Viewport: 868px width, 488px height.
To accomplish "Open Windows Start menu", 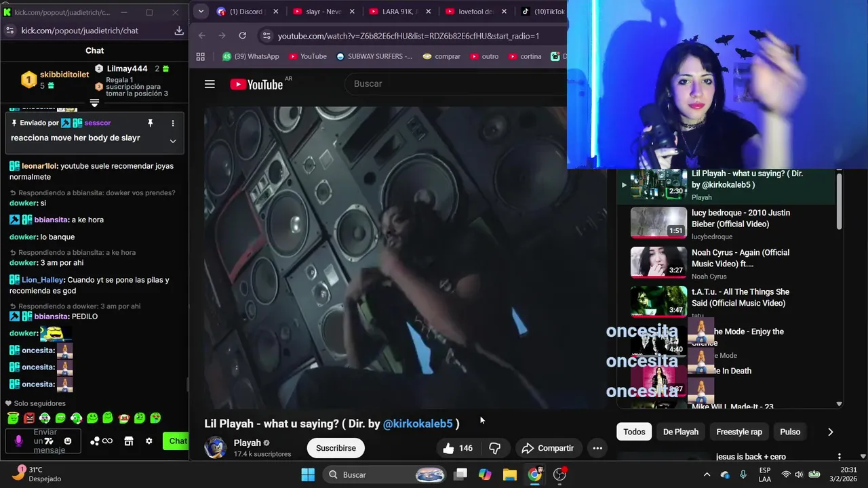I will pos(308,474).
